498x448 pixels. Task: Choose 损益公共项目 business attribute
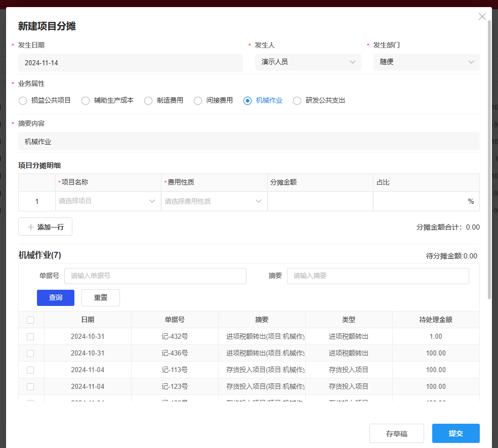coord(23,101)
